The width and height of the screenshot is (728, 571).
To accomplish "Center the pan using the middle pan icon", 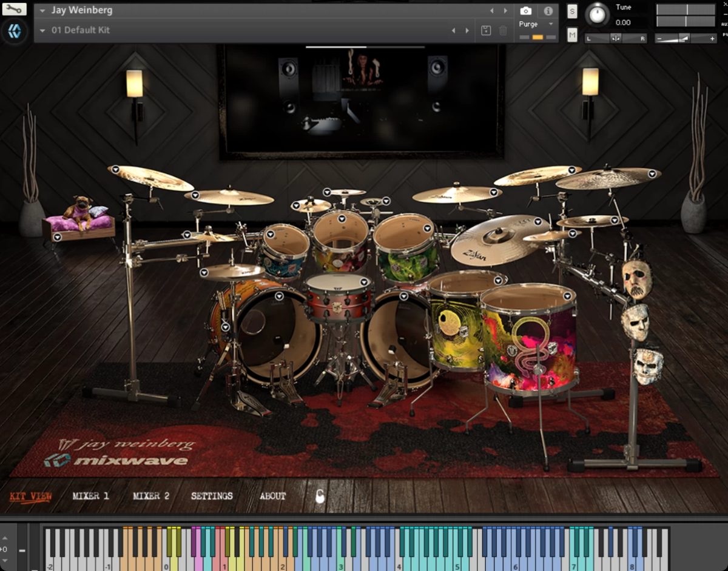I will point(616,38).
